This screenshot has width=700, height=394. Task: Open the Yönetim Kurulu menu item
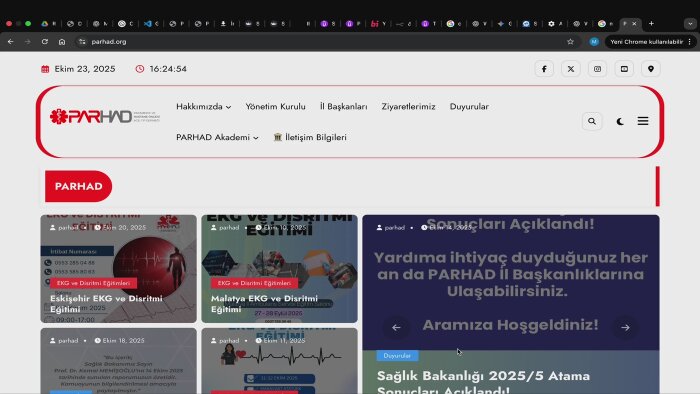[275, 107]
